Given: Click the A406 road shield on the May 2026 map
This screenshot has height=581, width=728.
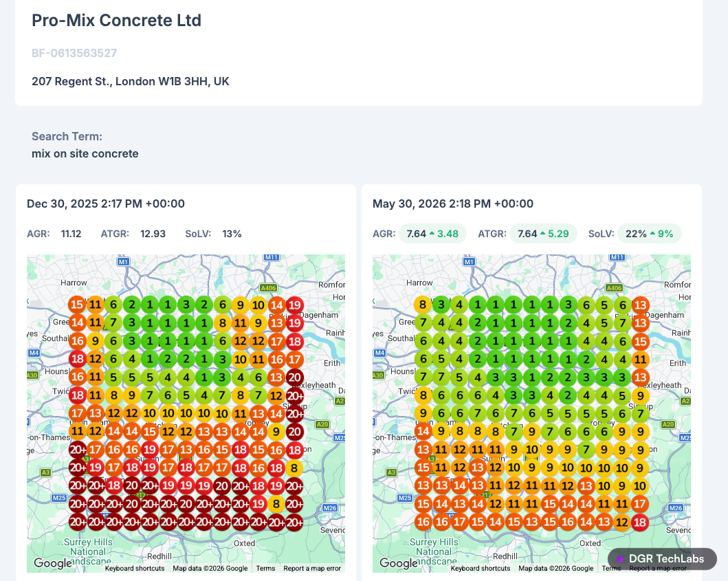Looking at the screenshot, I should pos(615,288).
